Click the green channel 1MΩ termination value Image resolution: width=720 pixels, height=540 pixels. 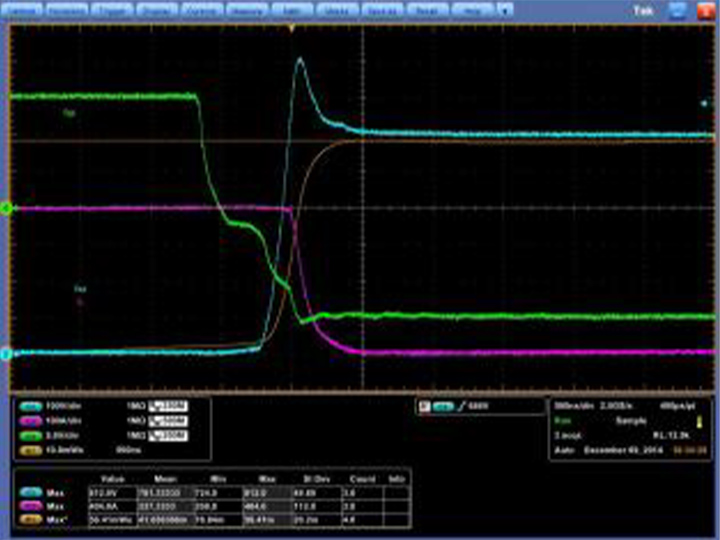(135, 435)
